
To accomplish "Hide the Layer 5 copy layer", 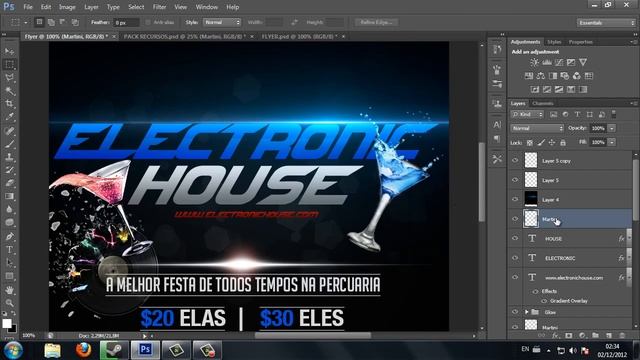I will pyautogui.click(x=515, y=160).
